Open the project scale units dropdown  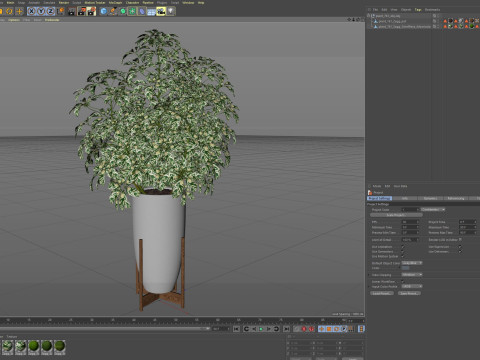[x=433, y=209]
